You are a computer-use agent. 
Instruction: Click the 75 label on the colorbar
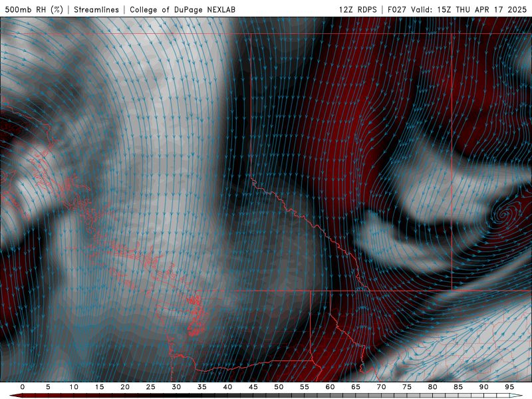coord(407,387)
